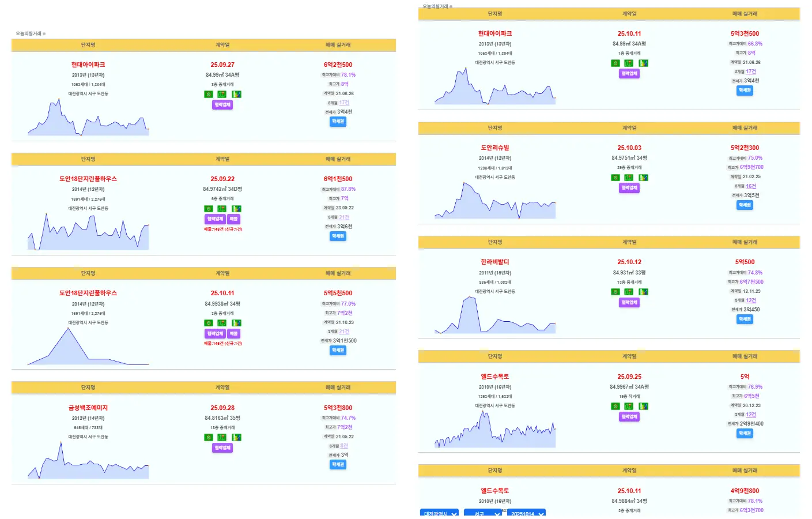
Task: Open map icon in 현대아이파크 25.09.27 card
Action: (x=222, y=95)
